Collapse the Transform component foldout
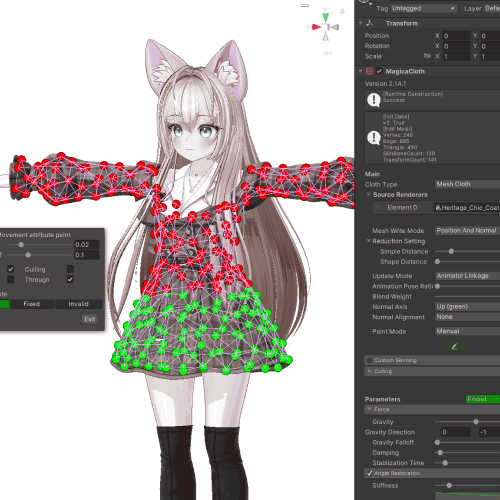The image size is (500, 500). 361,23
